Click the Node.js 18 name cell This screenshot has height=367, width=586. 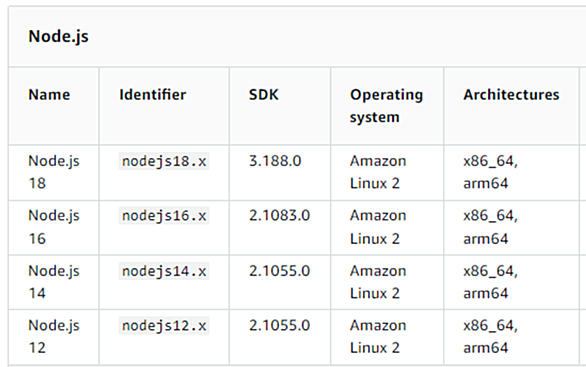(x=54, y=172)
